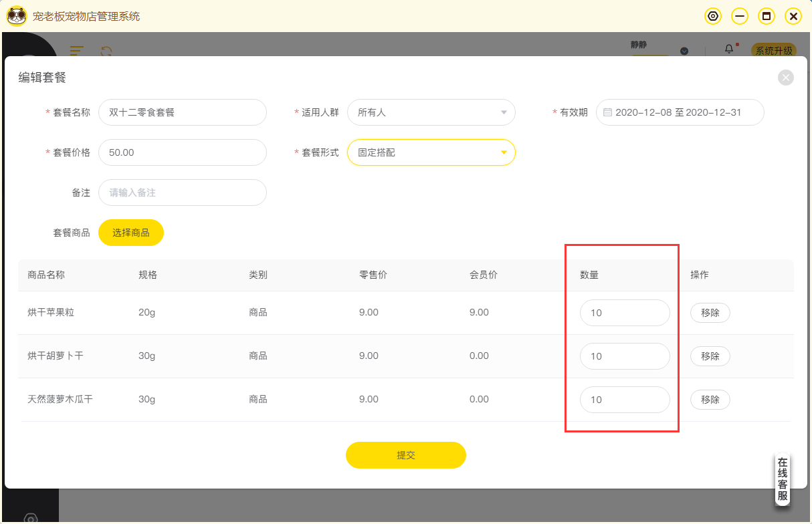Submit the form with 提交 button

click(x=406, y=455)
